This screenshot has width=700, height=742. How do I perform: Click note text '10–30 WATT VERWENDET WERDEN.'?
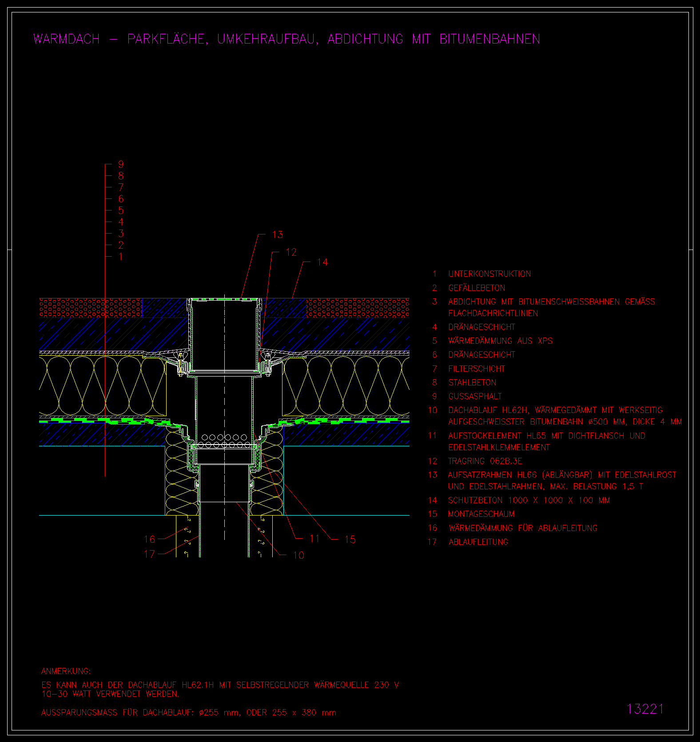point(110,694)
